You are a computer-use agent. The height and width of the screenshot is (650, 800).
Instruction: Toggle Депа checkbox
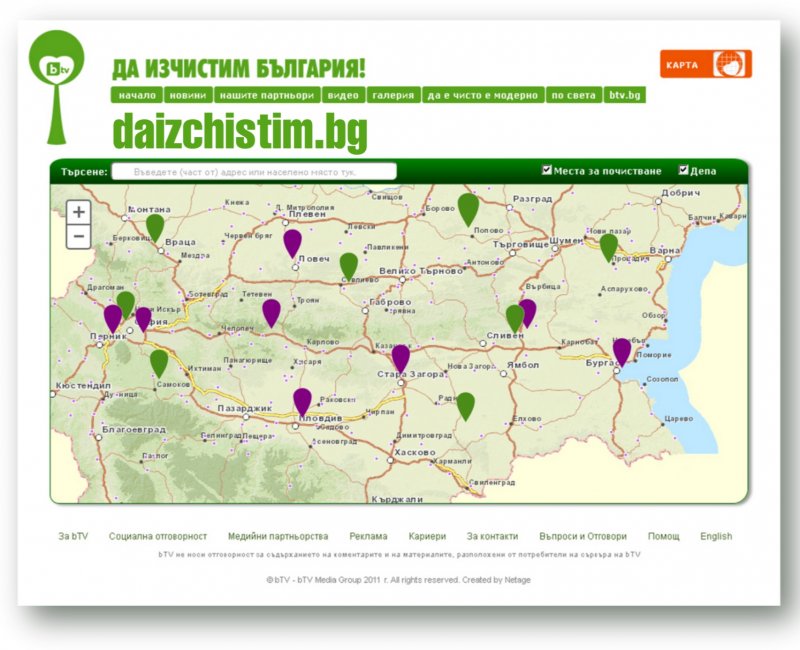(684, 170)
